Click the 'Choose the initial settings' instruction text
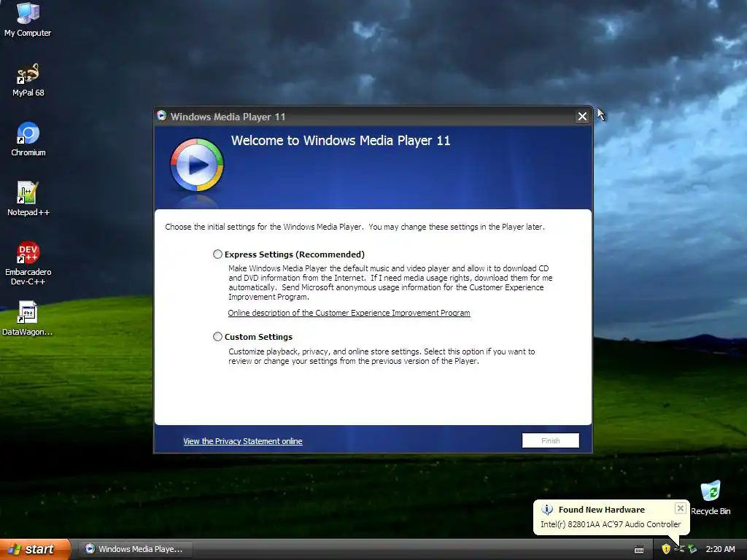 pyautogui.click(x=355, y=227)
